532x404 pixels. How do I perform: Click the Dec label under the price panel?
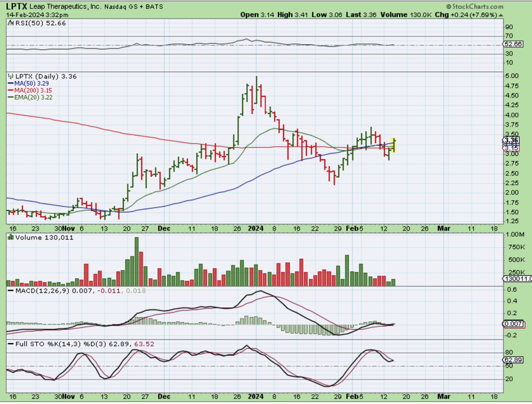tap(164, 228)
